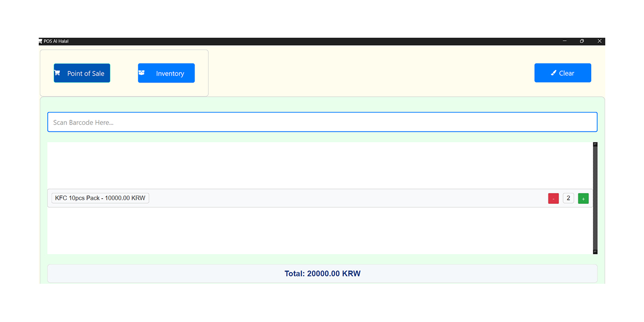Select the KFC 10pcs Pack item label
Viewport: 644px width, 322px height.
coord(100,198)
